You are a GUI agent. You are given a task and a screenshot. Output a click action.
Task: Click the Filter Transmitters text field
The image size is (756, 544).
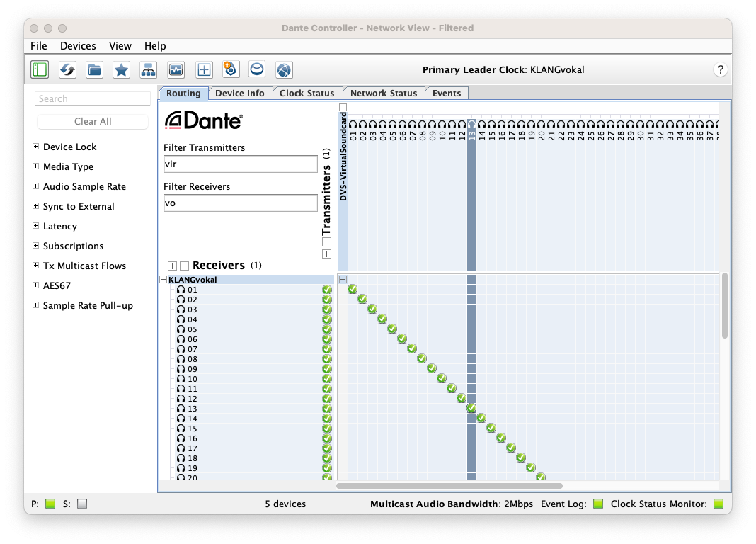241,164
